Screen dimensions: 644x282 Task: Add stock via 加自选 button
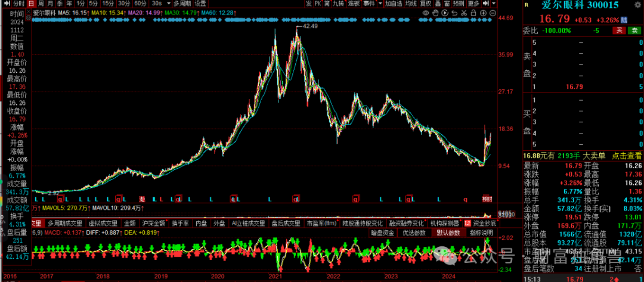(x=394, y=4)
